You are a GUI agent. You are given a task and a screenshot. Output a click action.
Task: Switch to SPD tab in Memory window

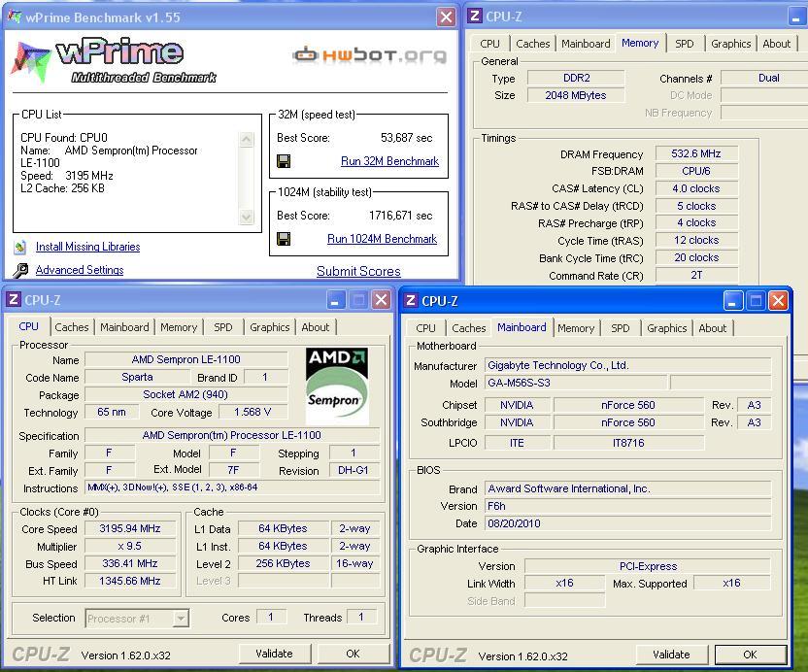(685, 44)
